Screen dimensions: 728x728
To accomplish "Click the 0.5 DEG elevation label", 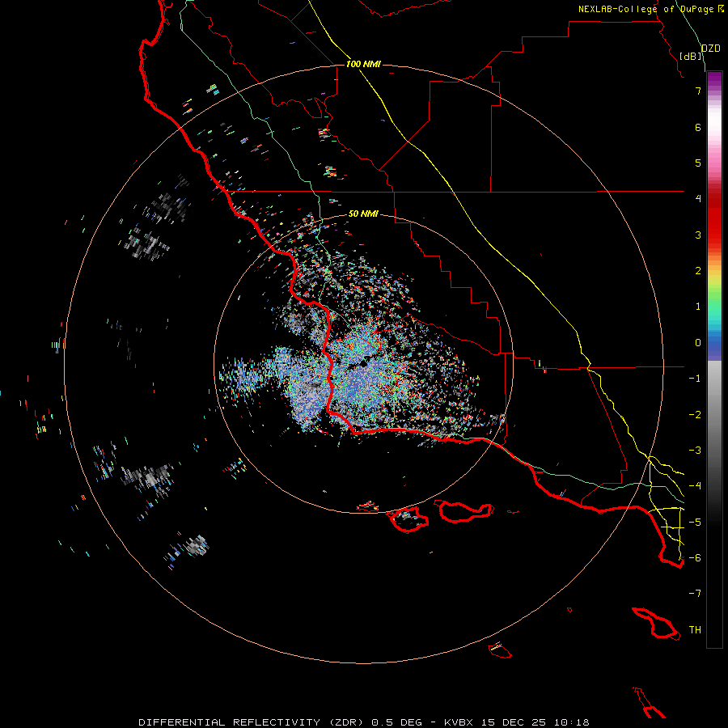I will (x=396, y=722).
